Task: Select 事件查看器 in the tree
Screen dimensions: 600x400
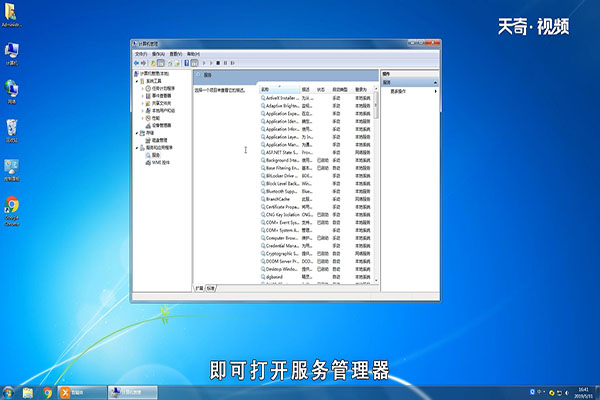Action: point(158,96)
